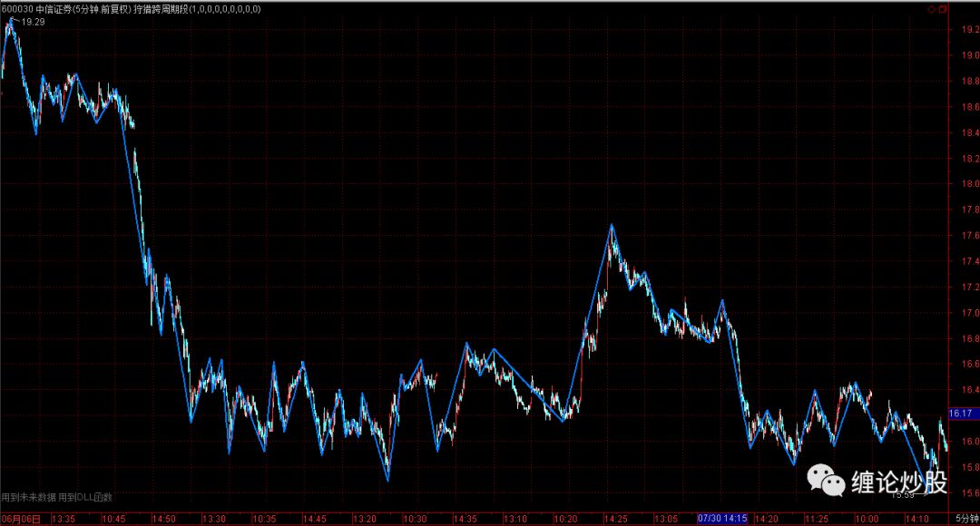Click the 14:50 label on the time axis

click(x=165, y=520)
